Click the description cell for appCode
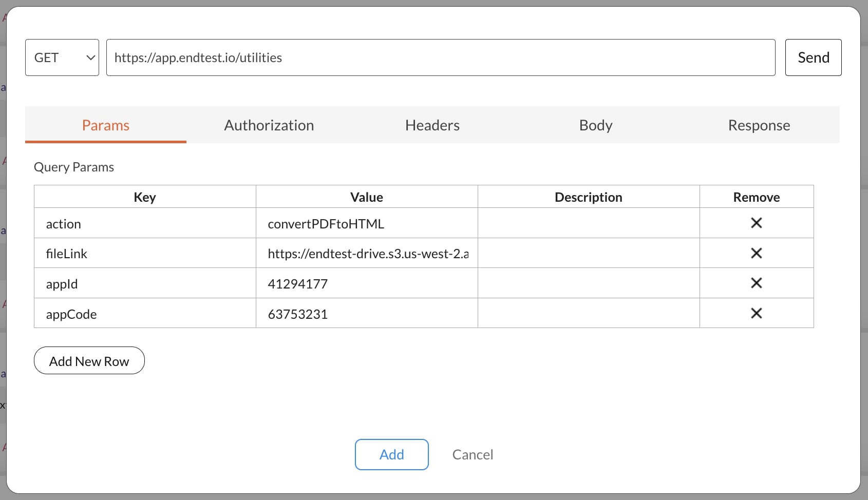The width and height of the screenshot is (868, 500). [588, 313]
